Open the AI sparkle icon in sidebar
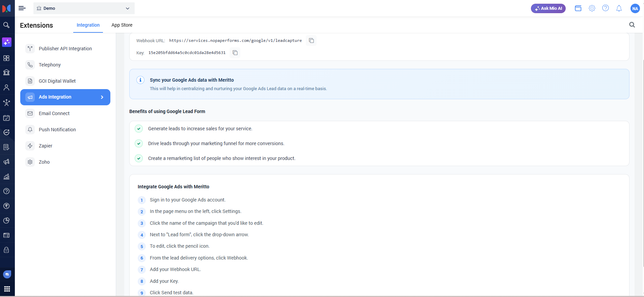The width and height of the screenshot is (644, 297). [x=7, y=42]
